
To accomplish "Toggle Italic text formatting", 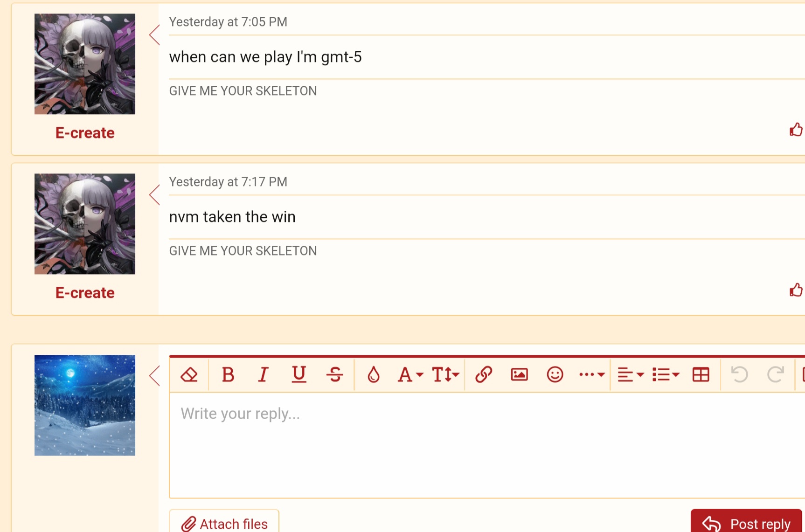I will 264,374.
